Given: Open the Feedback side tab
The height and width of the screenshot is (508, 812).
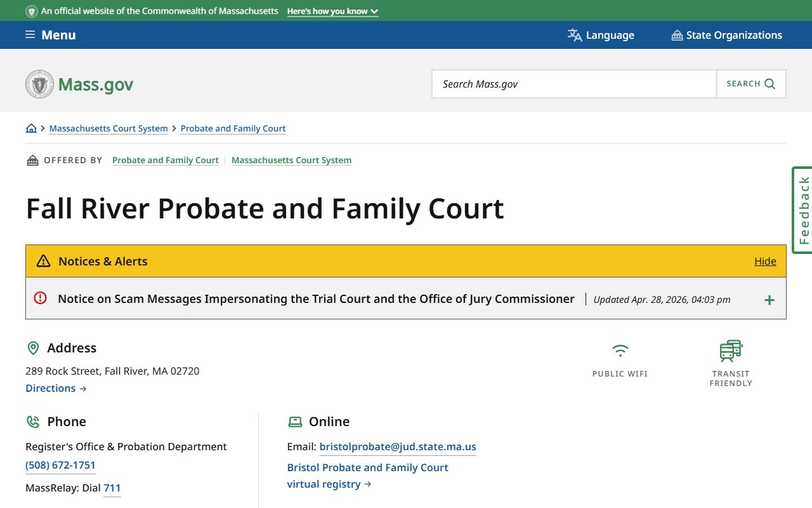Looking at the screenshot, I should 802,210.
